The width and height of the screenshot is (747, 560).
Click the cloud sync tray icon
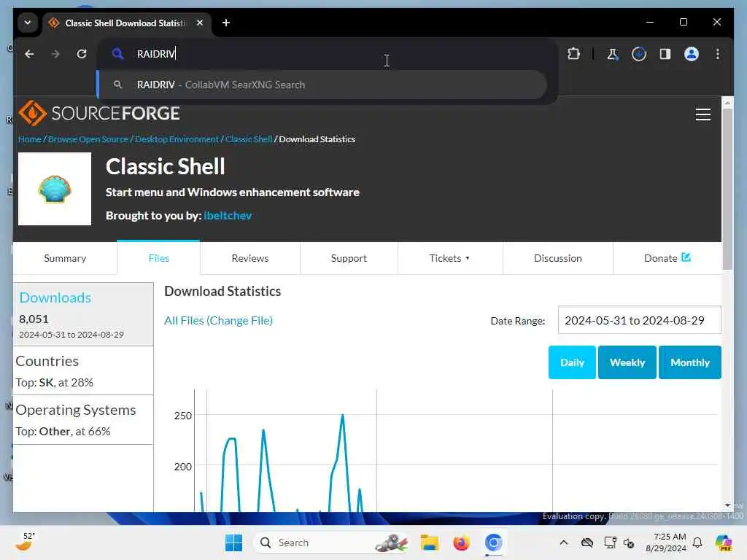[x=587, y=542]
